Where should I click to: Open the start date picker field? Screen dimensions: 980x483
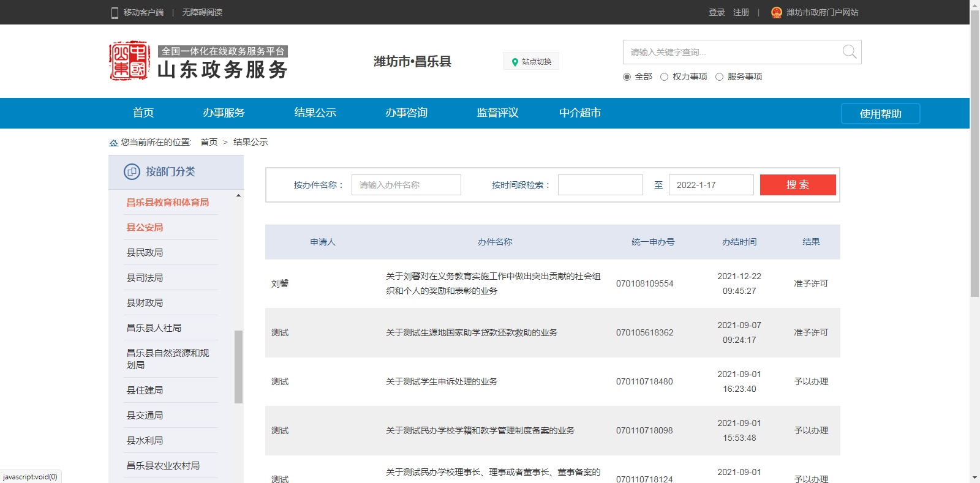[600, 185]
